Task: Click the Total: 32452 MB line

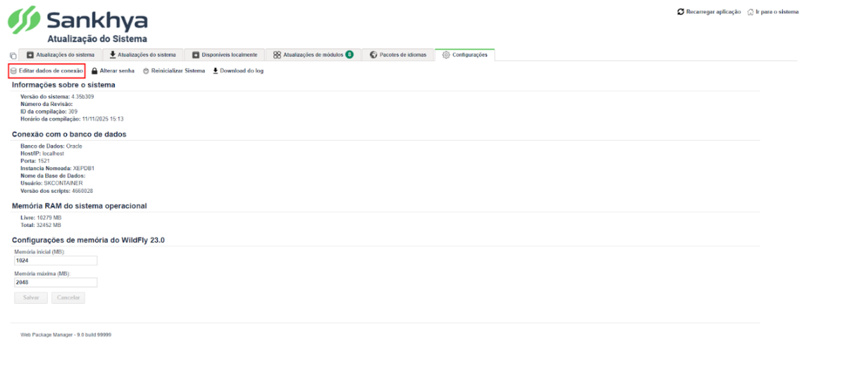Action: click(41, 225)
